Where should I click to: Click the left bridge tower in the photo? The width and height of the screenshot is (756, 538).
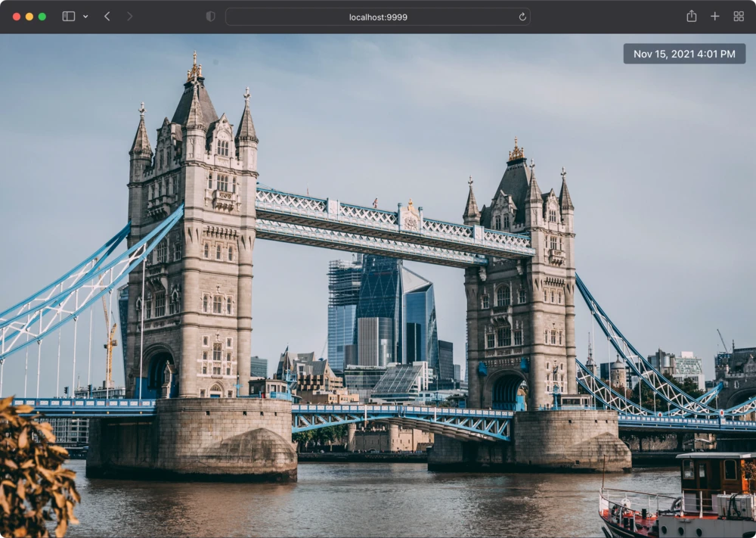(x=193, y=250)
